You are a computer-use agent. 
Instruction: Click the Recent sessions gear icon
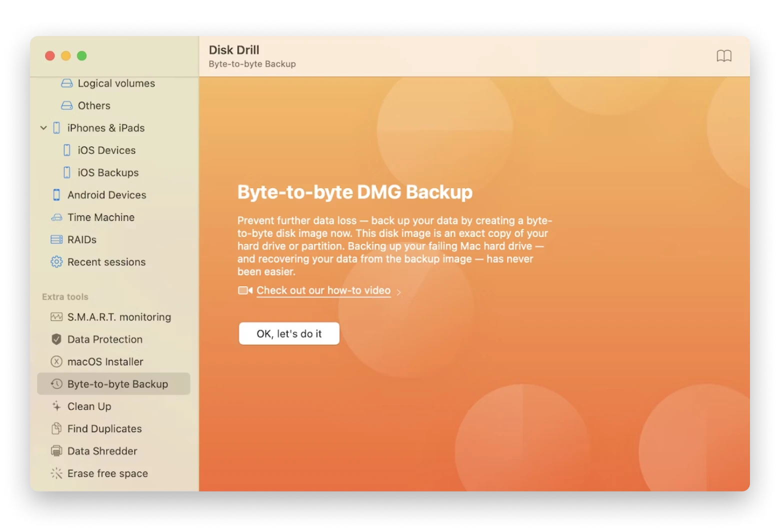pos(56,262)
